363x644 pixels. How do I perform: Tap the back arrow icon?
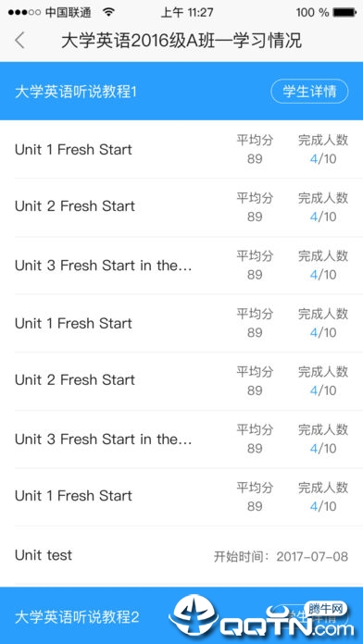[x=19, y=41]
